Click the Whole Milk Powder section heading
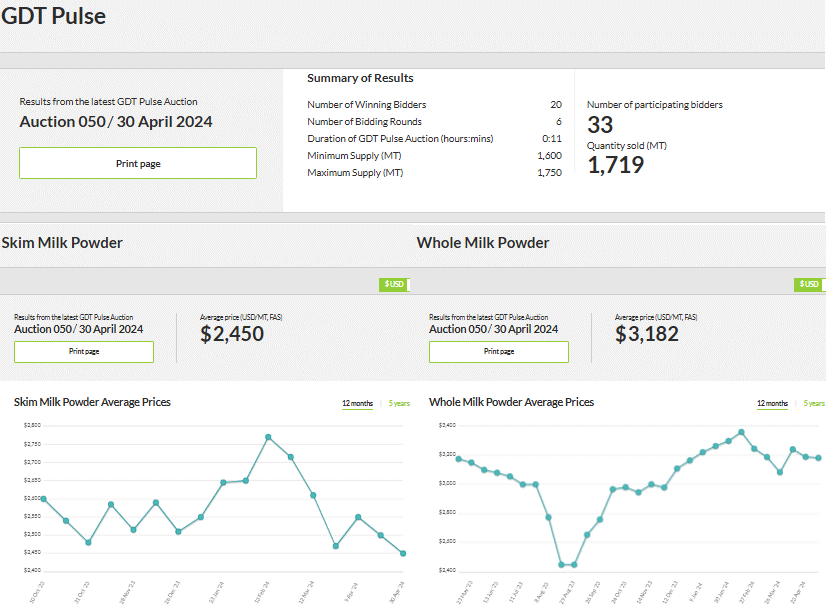This screenshot has width=827, height=608. 483,243
